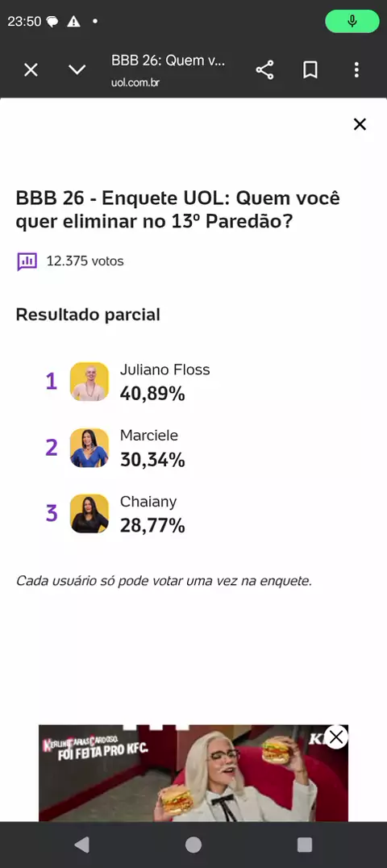
Task: Select Marciele's profile photo
Action: (89, 447)
